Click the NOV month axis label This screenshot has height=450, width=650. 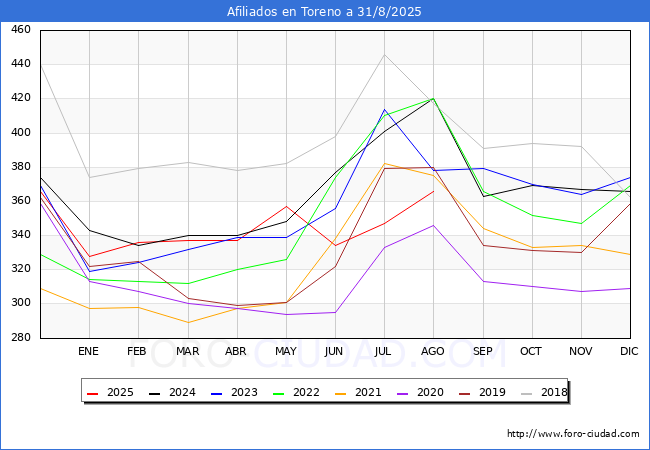pos(581,351)
